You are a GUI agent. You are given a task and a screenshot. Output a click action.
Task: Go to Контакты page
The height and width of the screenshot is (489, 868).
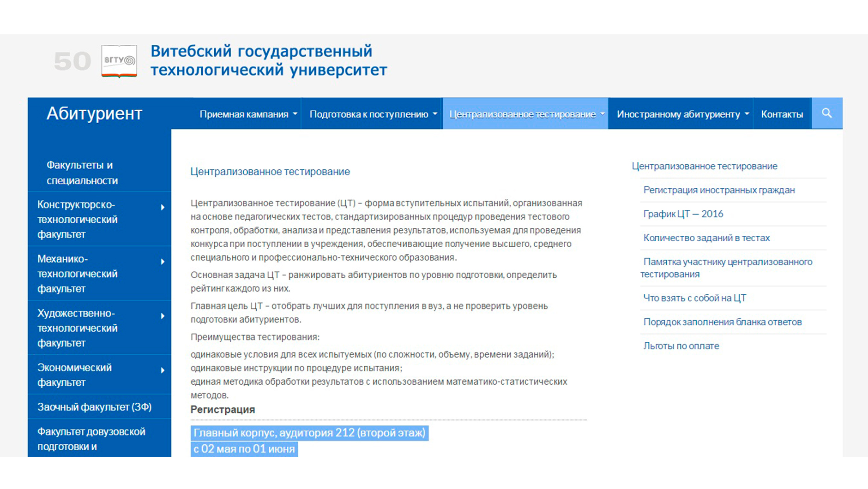point(782,114)
